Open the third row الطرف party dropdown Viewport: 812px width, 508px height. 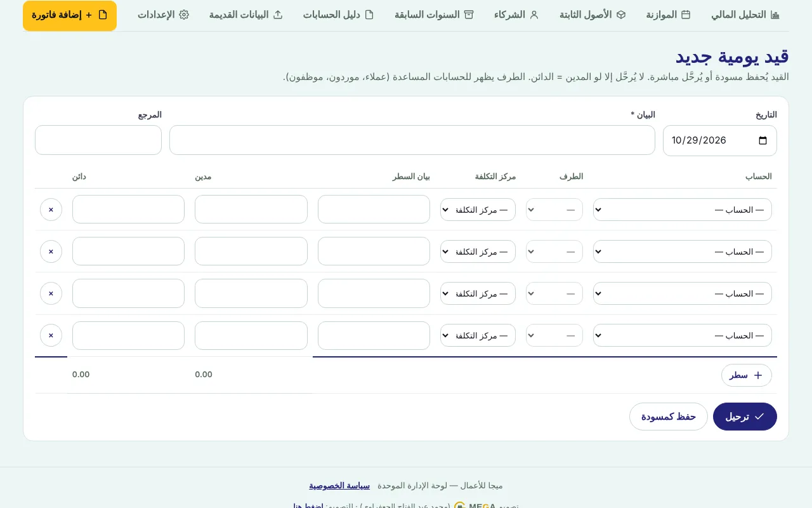[554, 293]
